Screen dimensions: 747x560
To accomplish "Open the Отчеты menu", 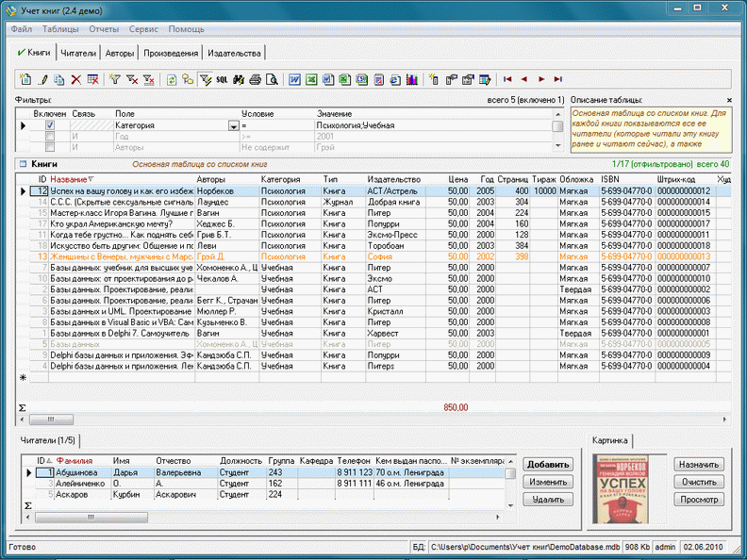I will coord(104,29).
